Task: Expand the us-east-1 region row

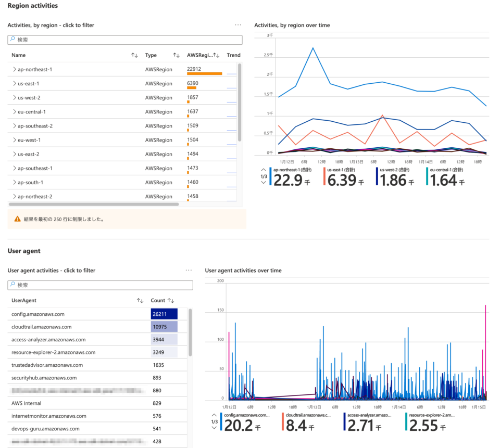Action: (14, 83)
